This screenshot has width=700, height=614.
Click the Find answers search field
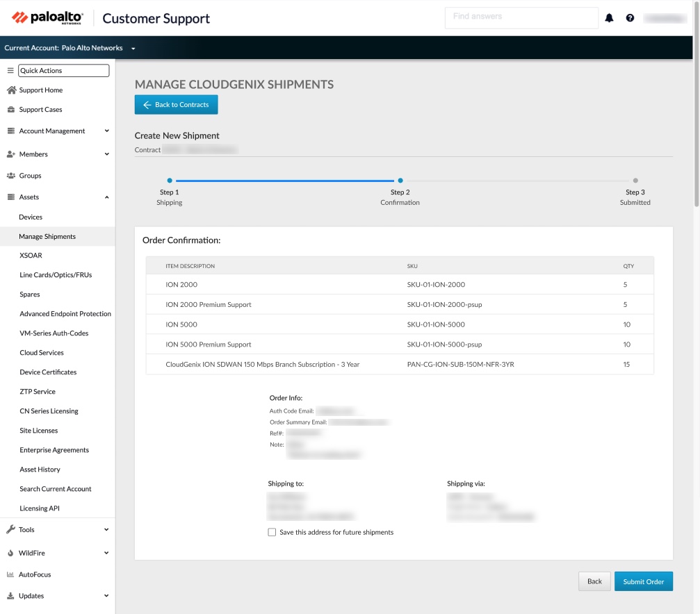tap(521, 17)
